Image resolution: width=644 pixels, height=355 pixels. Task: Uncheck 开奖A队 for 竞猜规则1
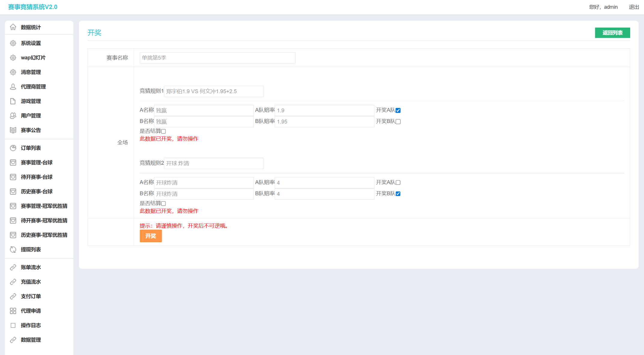(398, 110)
